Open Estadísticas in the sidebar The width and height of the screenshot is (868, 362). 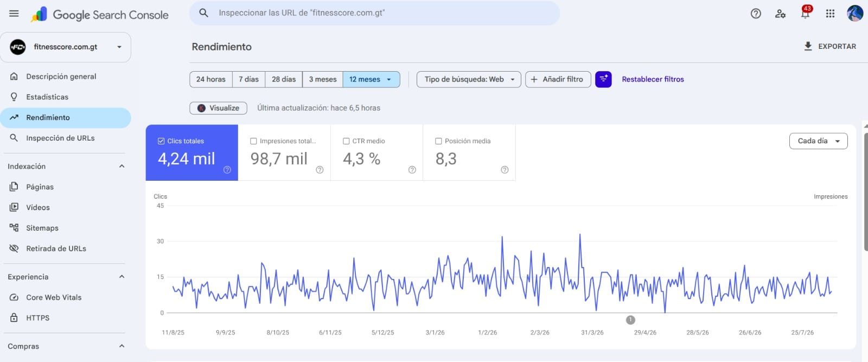(x=66, y=97)
